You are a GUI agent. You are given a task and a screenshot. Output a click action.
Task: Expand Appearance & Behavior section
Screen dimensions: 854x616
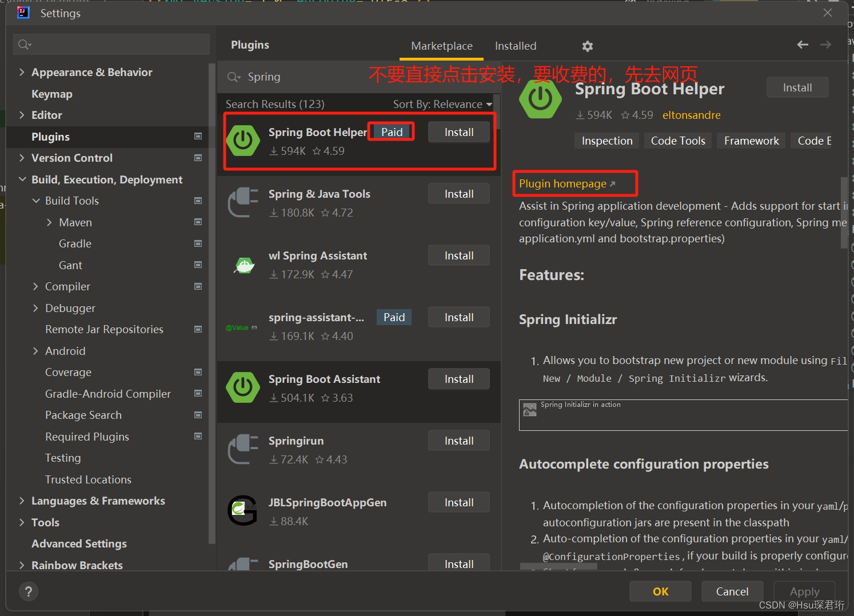[22, 72]
